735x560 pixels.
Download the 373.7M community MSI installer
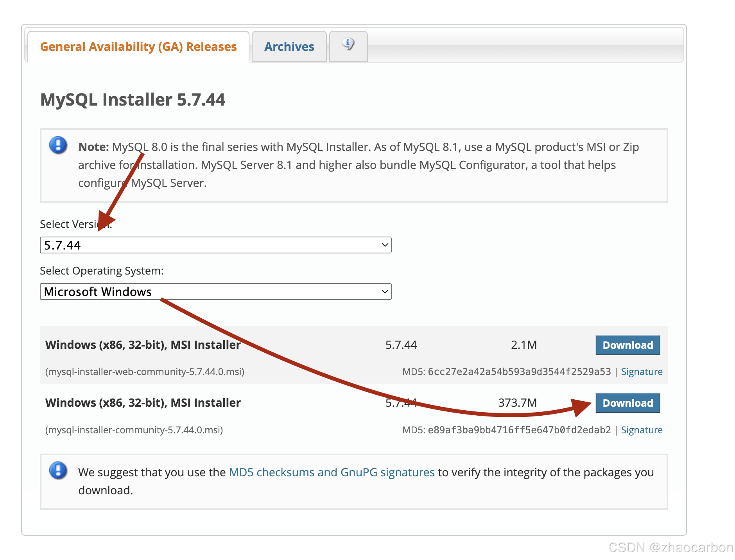coord(628,403)
